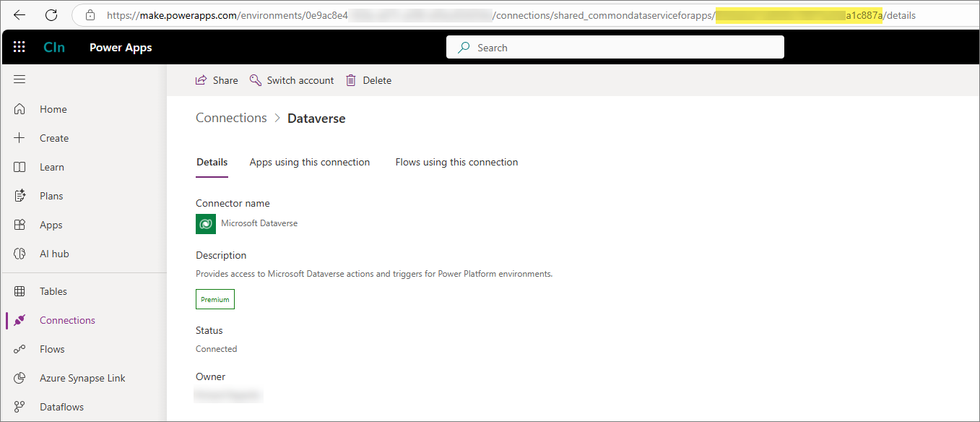The width and height of the screenshot is (980, 422).
Task: Click the Status heading
Action: tap(209, 330)
